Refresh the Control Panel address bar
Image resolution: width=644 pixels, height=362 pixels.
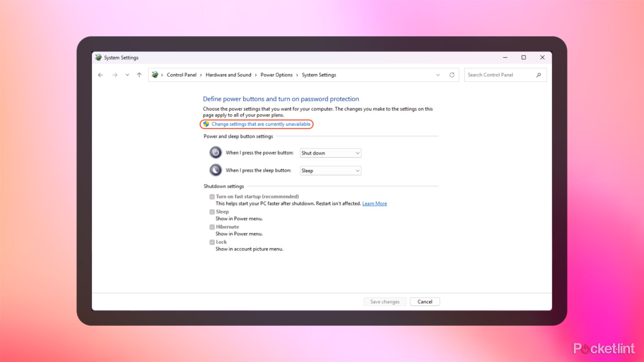point(452,75)
